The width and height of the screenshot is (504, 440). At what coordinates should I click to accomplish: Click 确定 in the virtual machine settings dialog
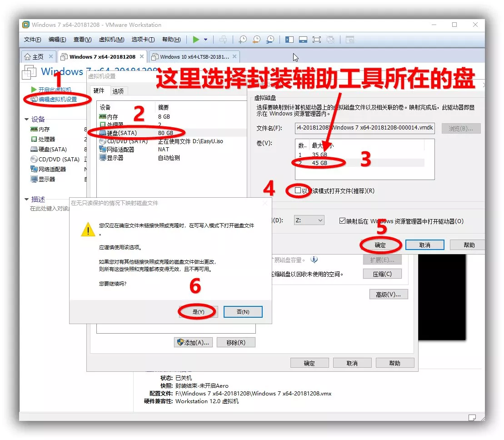pos(309,363)
